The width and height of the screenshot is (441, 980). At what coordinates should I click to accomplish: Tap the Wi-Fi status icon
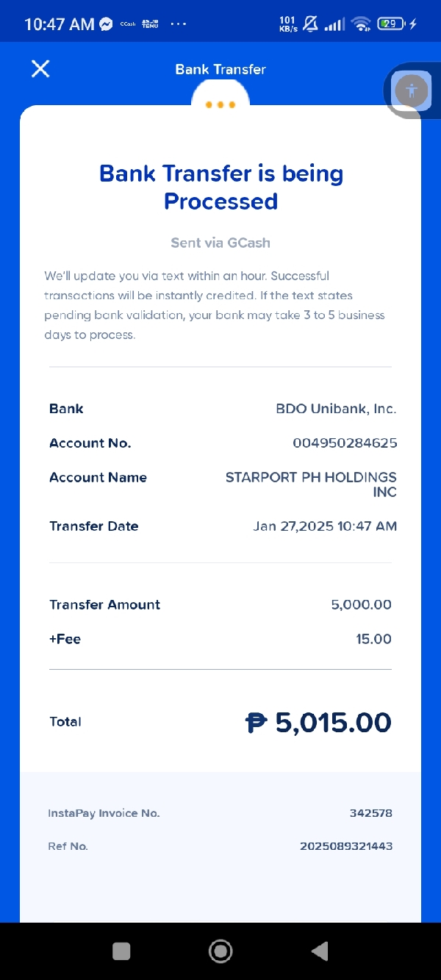pyautogui.click(x=361, y=24)
